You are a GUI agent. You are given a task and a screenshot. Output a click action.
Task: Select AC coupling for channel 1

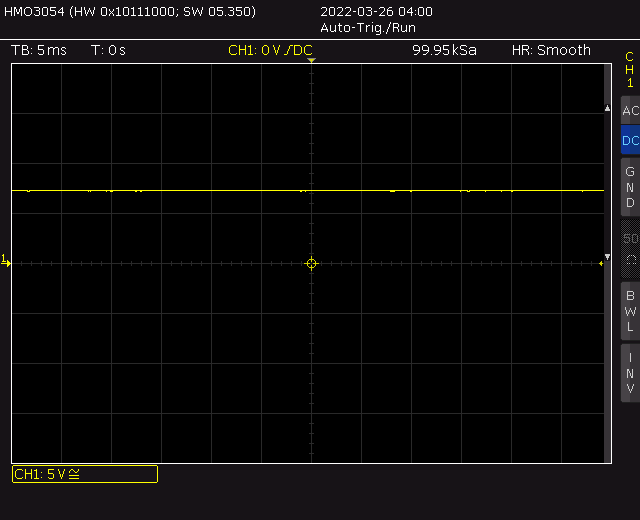click(x=630, y=110)
